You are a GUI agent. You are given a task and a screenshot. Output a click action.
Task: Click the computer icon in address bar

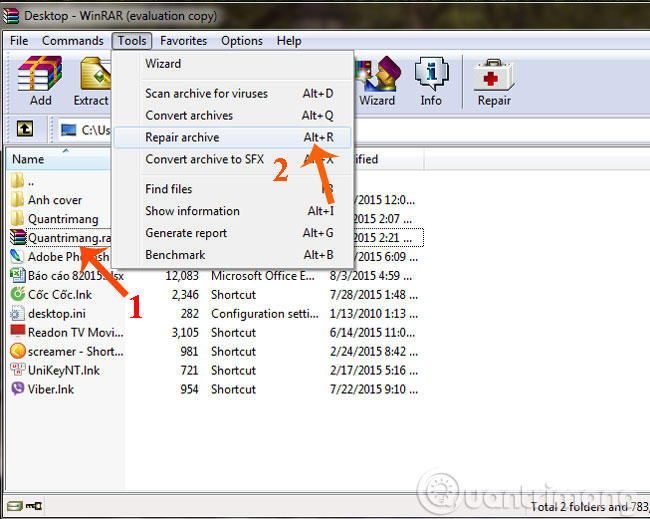tap(68, 130)
